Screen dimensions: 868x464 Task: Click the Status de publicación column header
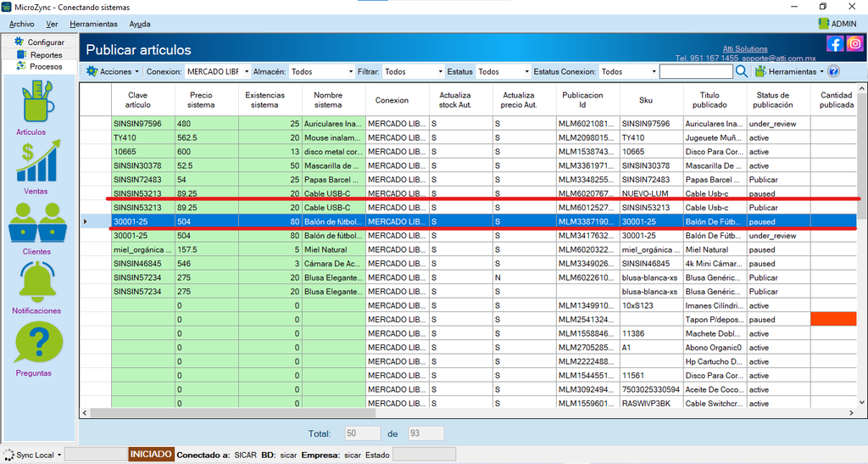[x=778, y=99]
